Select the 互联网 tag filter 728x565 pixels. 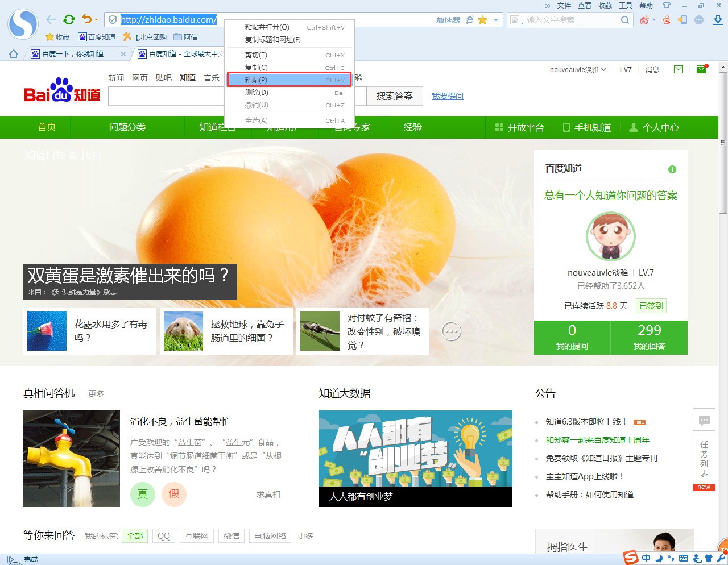point(197,536)
